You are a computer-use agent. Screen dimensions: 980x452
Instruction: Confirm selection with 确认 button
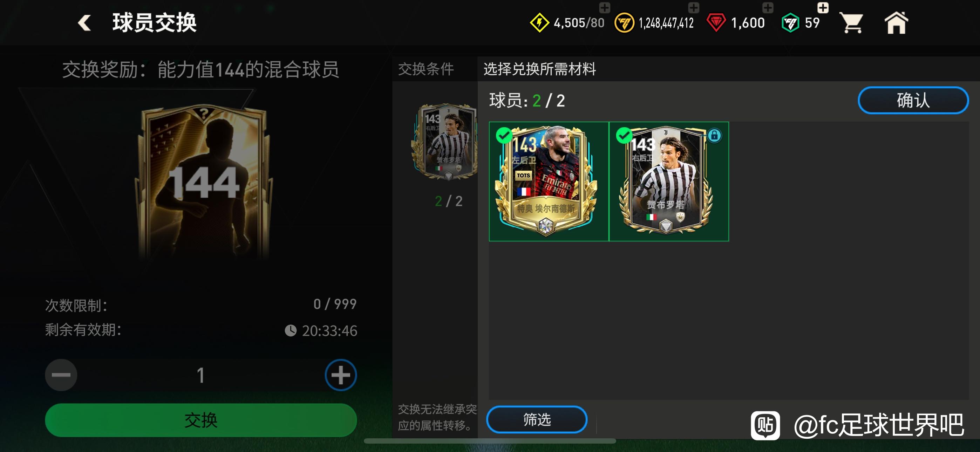pos(913,101)
